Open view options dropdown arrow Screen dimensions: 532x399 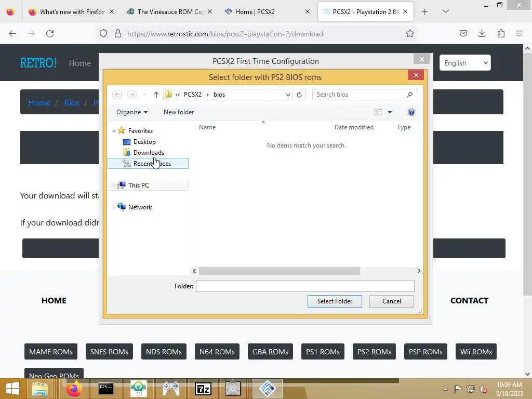point(390,112)
